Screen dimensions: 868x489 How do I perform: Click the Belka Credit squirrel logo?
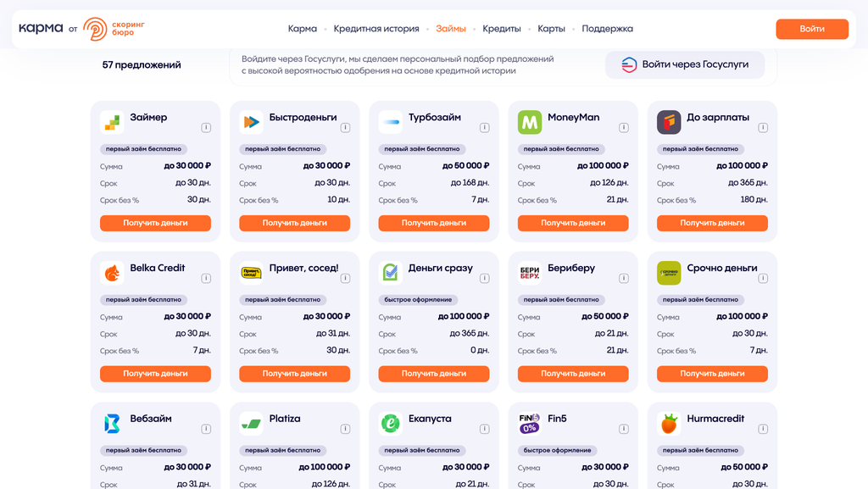point(112,273)
